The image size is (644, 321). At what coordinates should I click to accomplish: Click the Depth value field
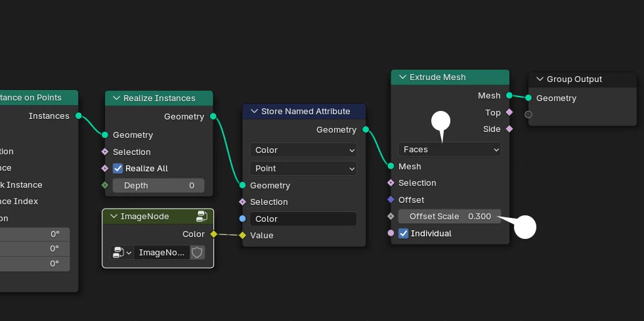pyautogui.click(x=158, y=186)
